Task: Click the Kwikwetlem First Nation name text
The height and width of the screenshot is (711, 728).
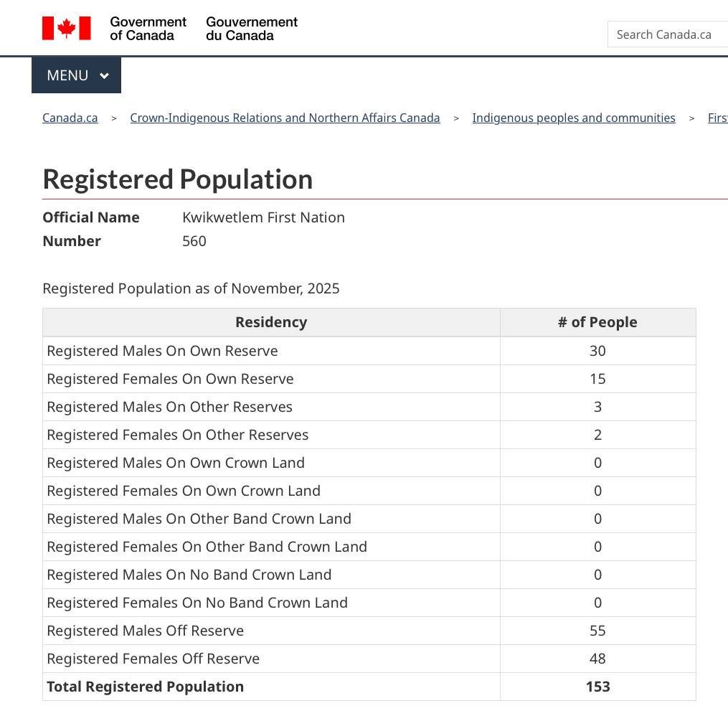Action: pyautogui.click(x=263, y=217)
